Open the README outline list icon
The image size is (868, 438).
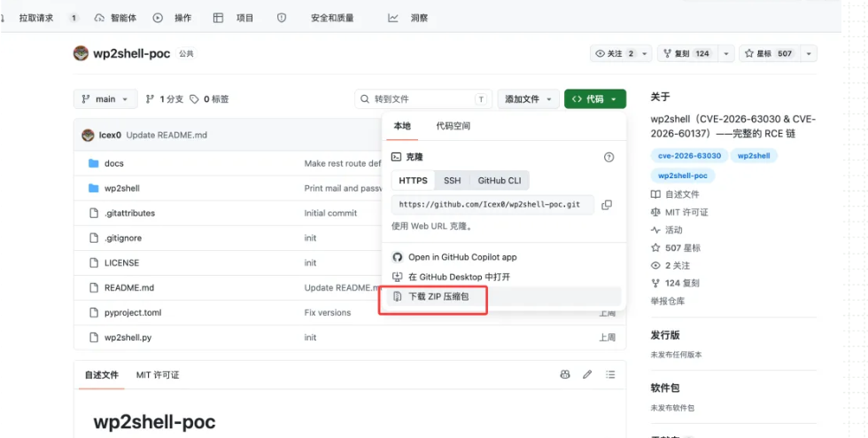[x=610, y=375]
